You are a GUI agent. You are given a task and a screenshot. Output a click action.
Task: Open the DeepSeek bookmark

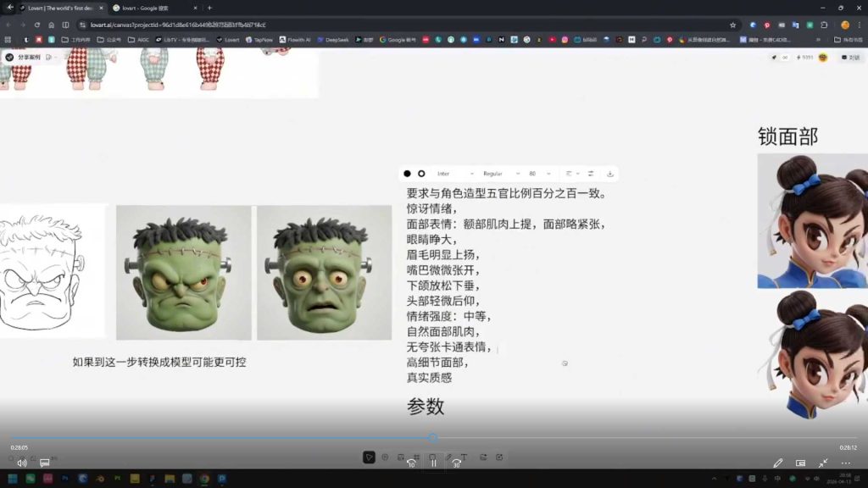click(332, 40)
